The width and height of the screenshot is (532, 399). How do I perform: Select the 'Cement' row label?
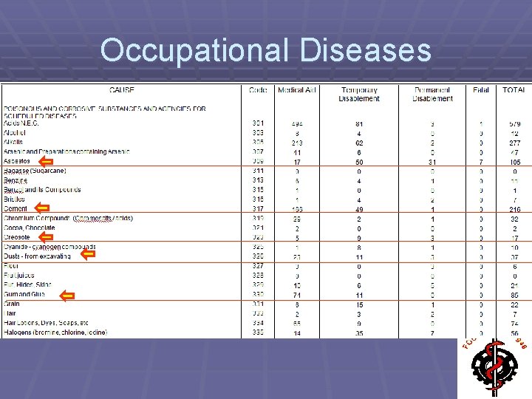click(16, 208)
